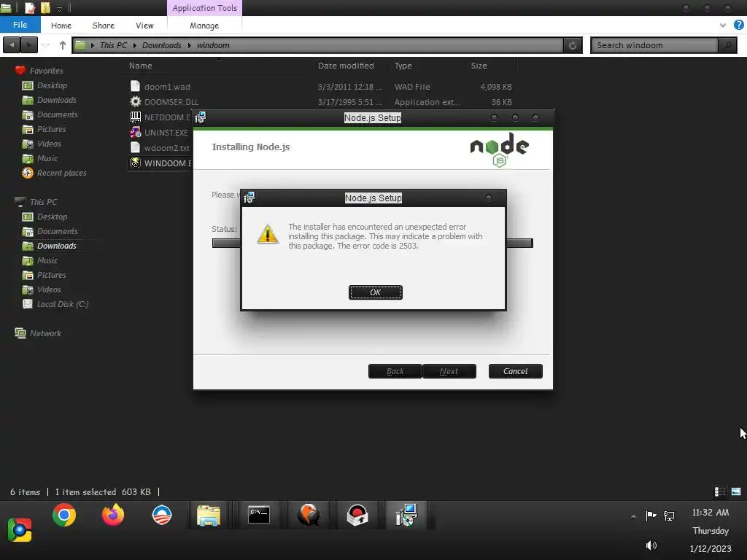The image size is (747, 560).
Task: Open Downloads under Favorites
Action: point(56,100)
